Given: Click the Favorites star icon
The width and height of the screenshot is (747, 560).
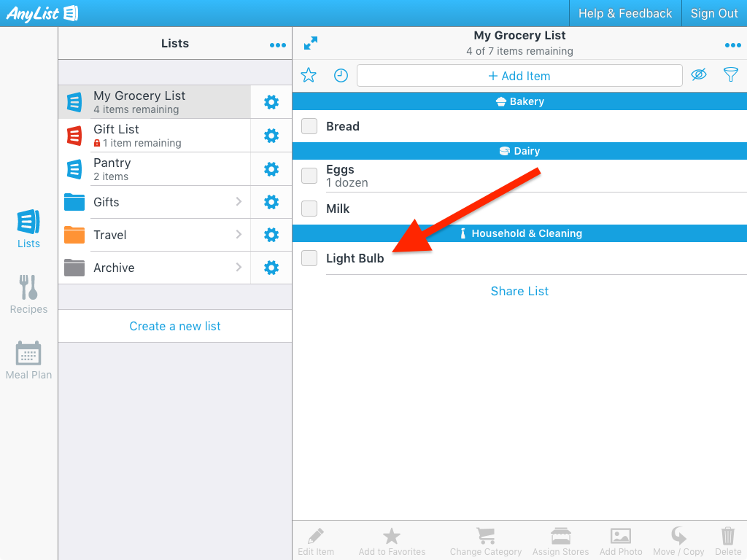Looking at the screenshot, I should (309, 75).
